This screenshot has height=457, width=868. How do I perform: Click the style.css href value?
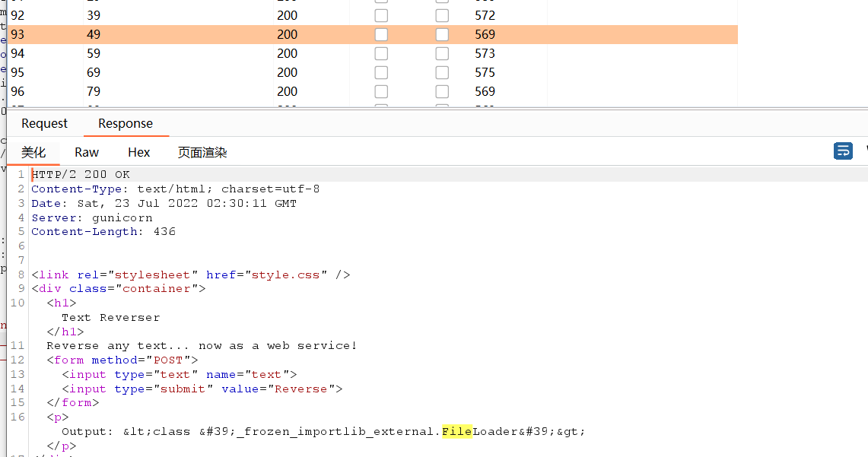point(285,275)
